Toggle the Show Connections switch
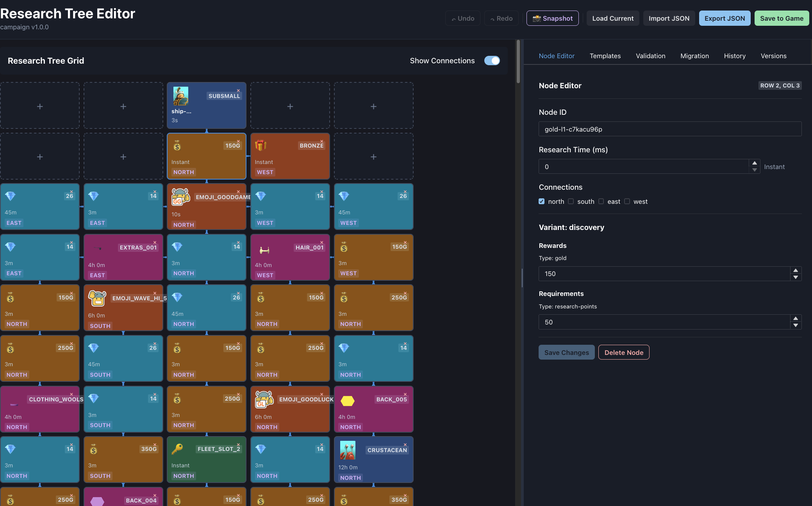Viewport: 812px width, 506px height. tap(492, 61)
